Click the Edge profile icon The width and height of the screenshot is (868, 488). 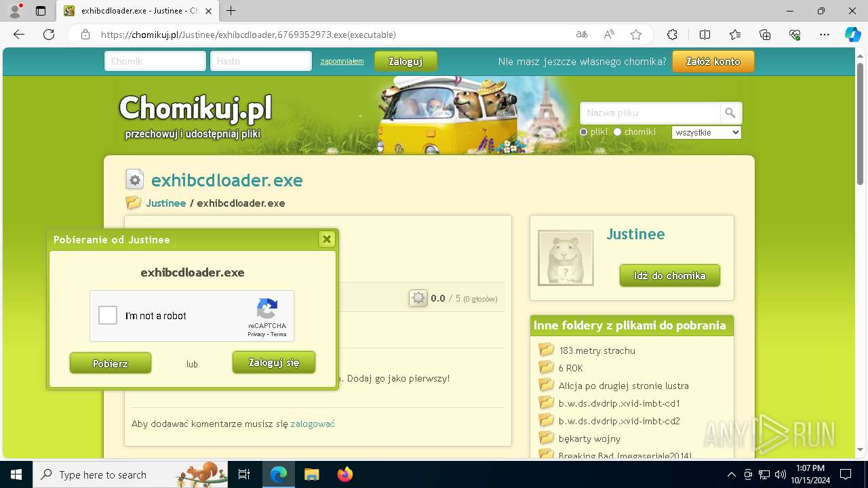point(15,11)
